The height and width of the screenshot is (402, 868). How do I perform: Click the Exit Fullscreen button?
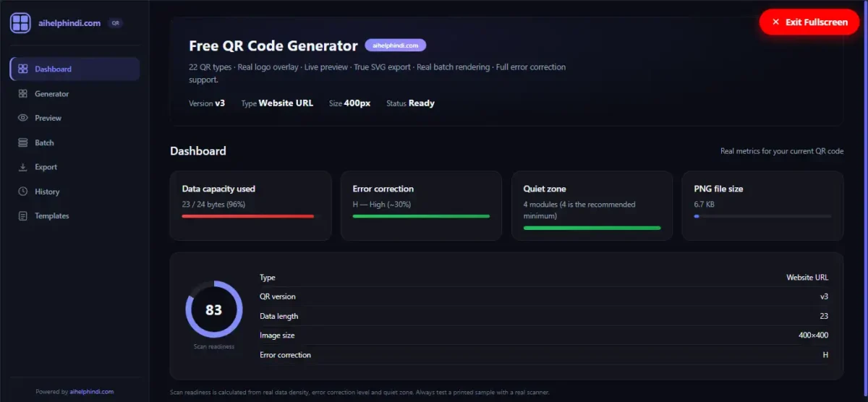pos(809,22)
